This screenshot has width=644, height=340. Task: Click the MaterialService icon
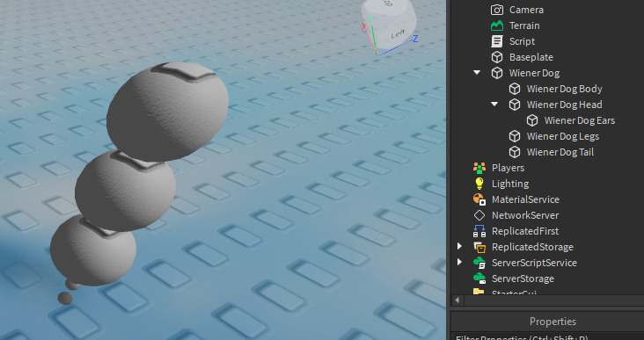479,199
